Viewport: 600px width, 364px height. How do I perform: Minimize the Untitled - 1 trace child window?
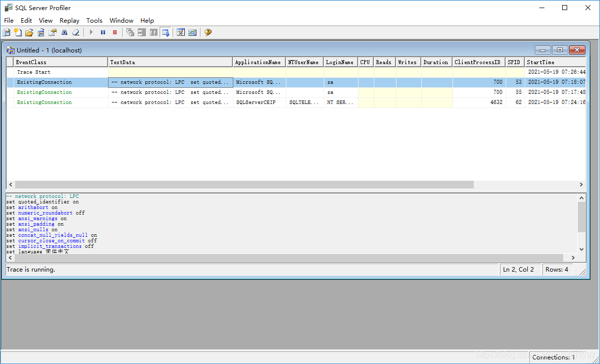tap(542, 50)
